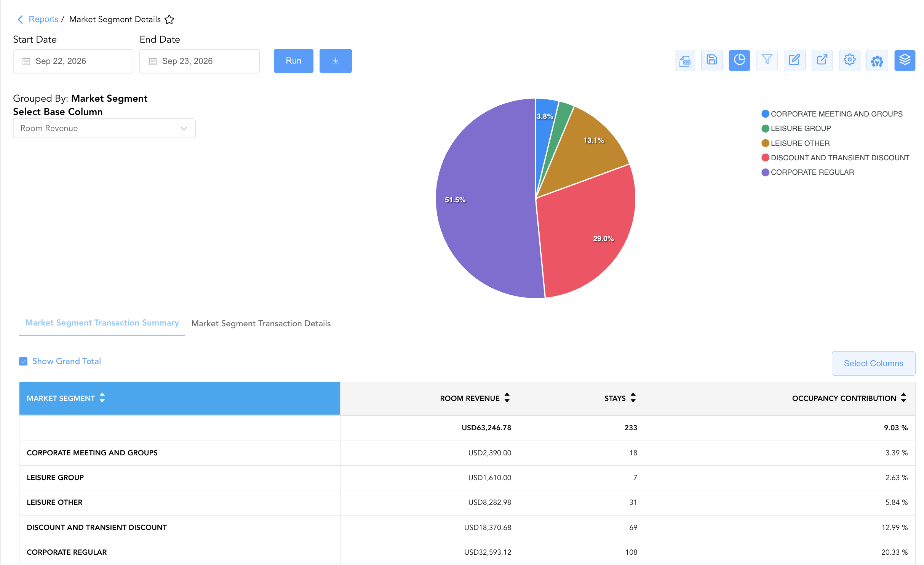Click the open-in-new-window share icon

point(822,61)
